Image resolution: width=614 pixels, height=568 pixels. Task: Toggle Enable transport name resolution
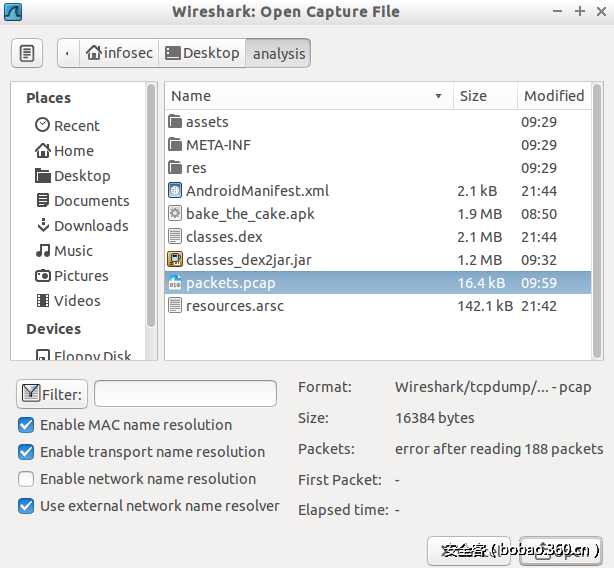pyautogui.click(x=26, y=452)
